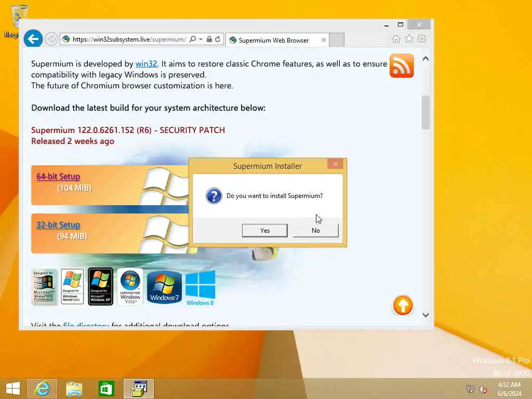The width and height of the screenshot is (532, 399).
Task: Open Windows Store from taskbar
Action: (x=106, y=389)
